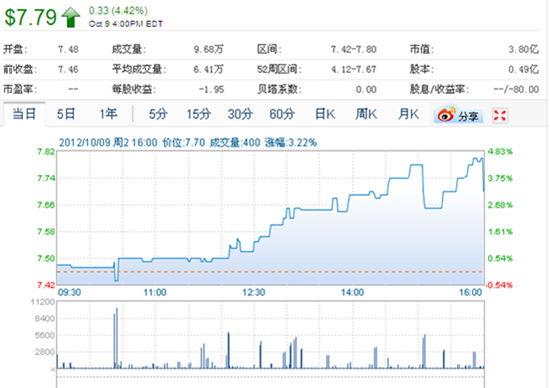Screen dimensions: 550x388
Task: Click the orange dashed previous-close line
Action: pos(270,272)
